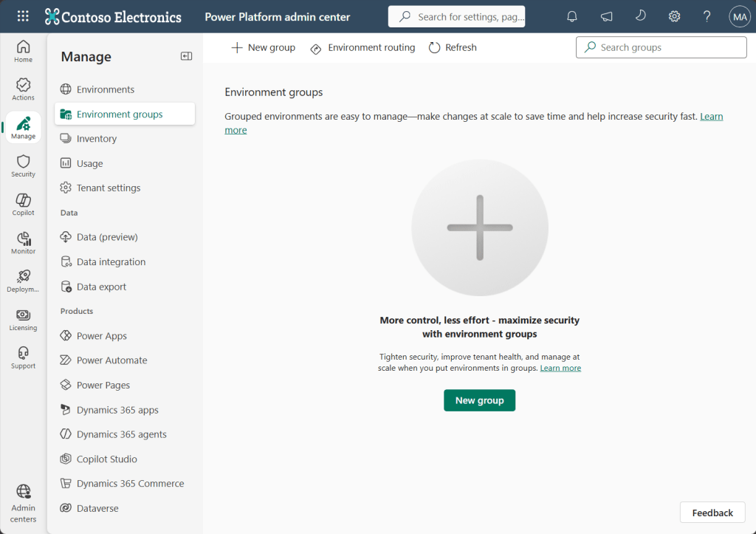Open Support in left rail
The height and width of the screenshot is (534, 756).
23,357
